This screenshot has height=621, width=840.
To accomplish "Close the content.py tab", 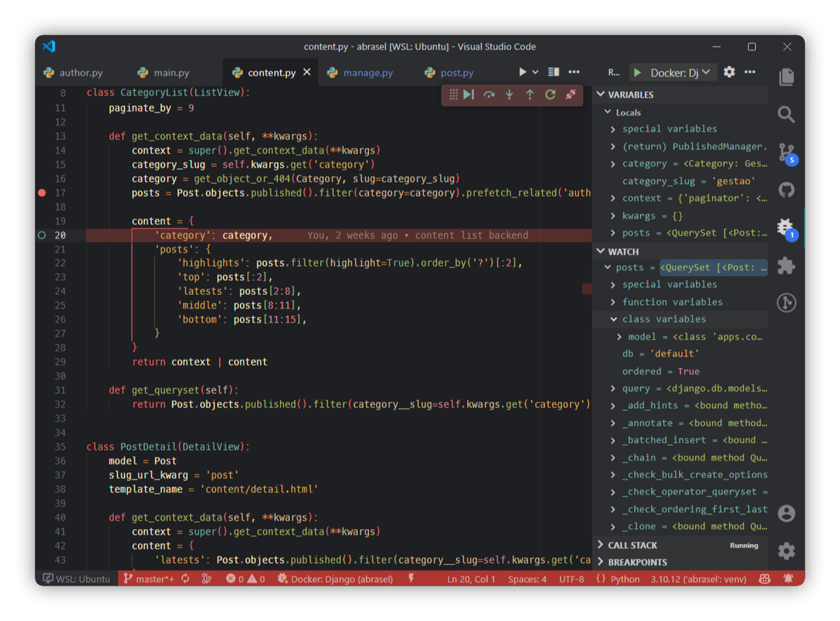I will [307, 72].
